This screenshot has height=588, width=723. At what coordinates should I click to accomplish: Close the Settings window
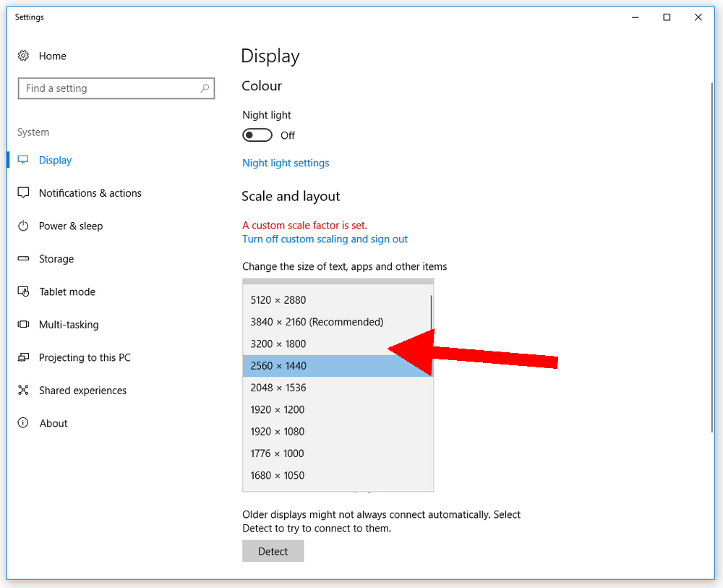pyautogui.click(x=698, y=17)
